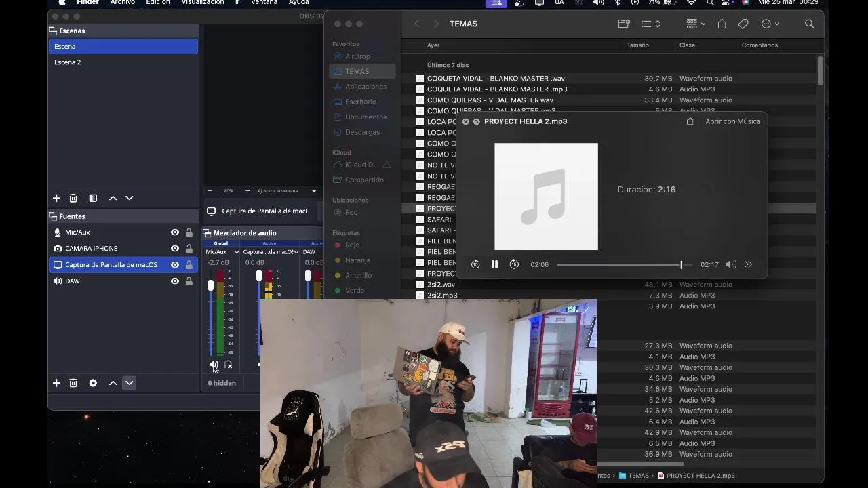Open Finder group-by dropdown
The image size is (868, 488).
coord(696,24)
